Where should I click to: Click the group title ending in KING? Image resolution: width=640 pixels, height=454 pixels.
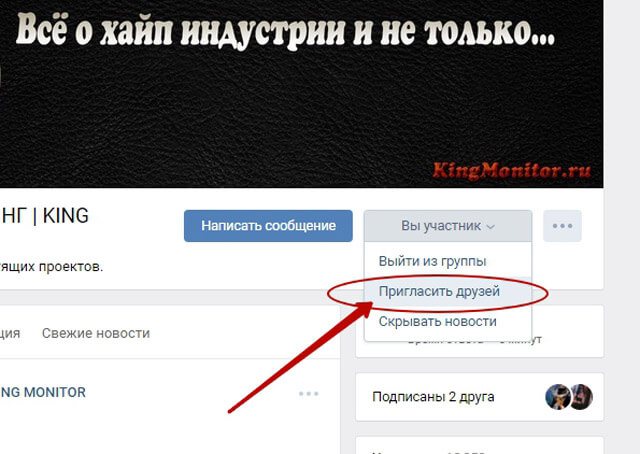44,216
